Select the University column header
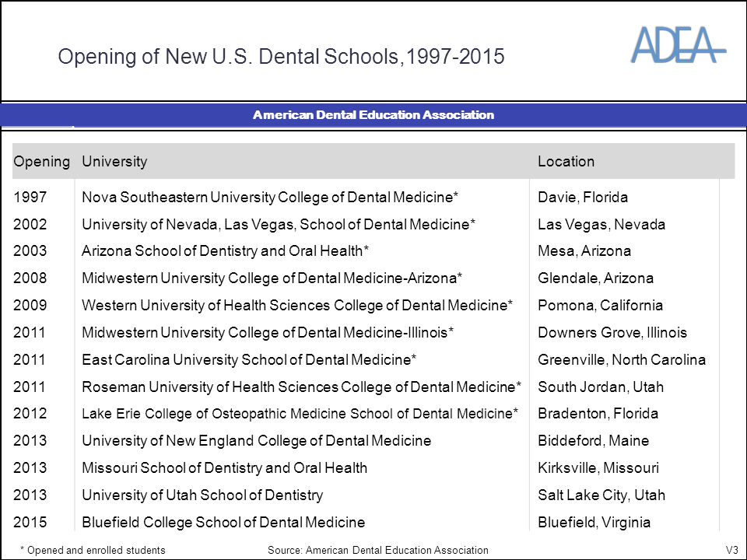 (114, 162)
